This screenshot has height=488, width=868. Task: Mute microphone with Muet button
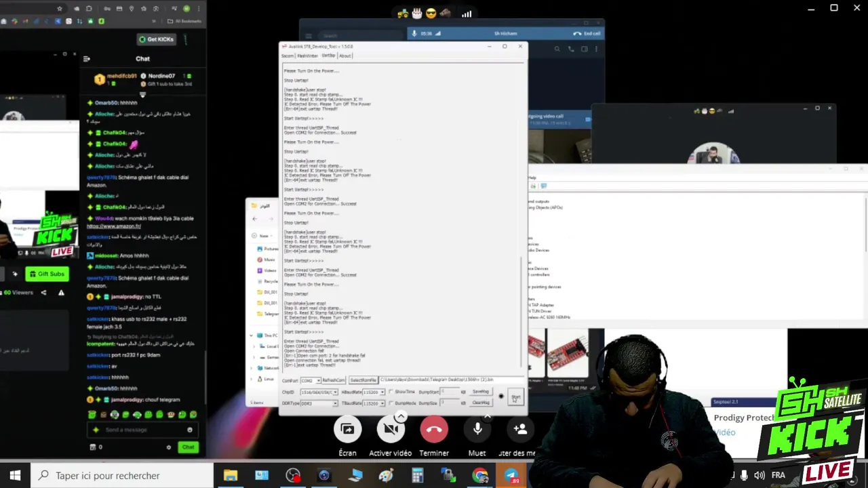477,429
